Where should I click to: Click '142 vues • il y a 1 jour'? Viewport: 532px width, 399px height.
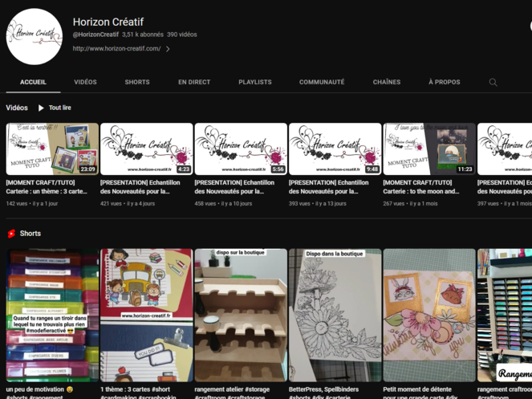click(x=32, y=204)
